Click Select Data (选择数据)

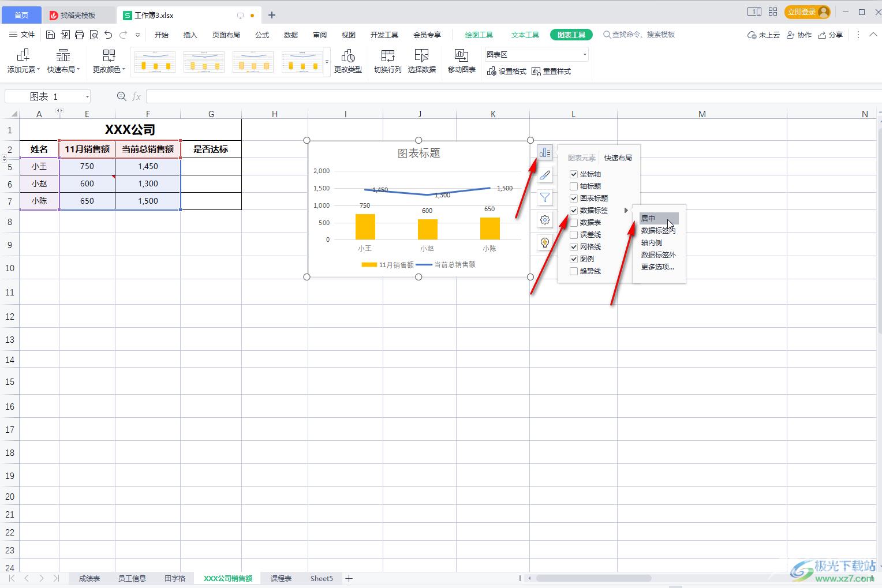[422, 61]
